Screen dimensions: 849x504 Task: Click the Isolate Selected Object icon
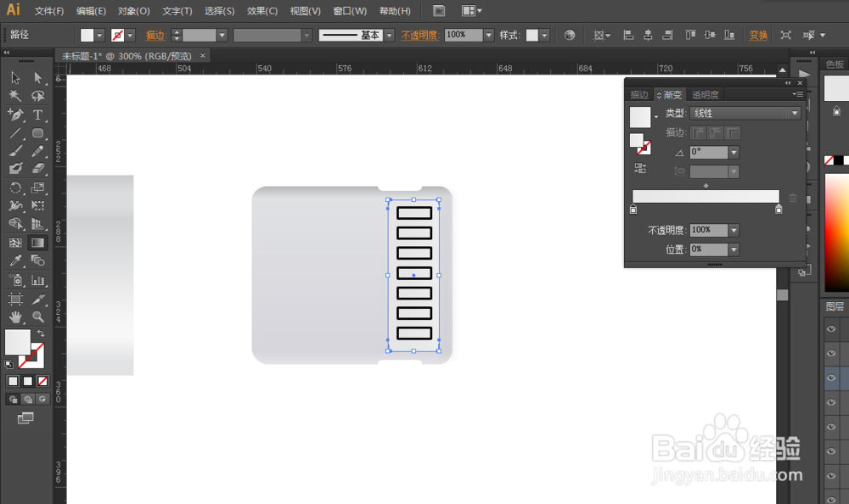(785, 35)
